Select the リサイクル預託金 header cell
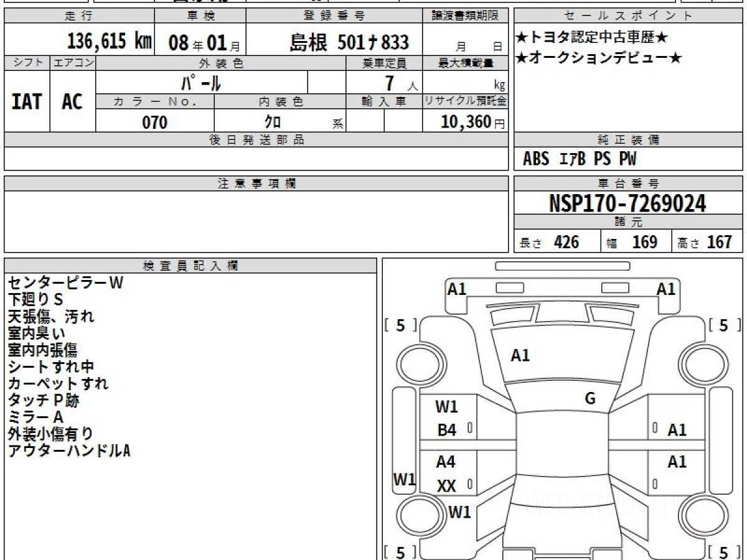Image resolution: width=747 pixels, height=560 pixels. click(466, 101)
